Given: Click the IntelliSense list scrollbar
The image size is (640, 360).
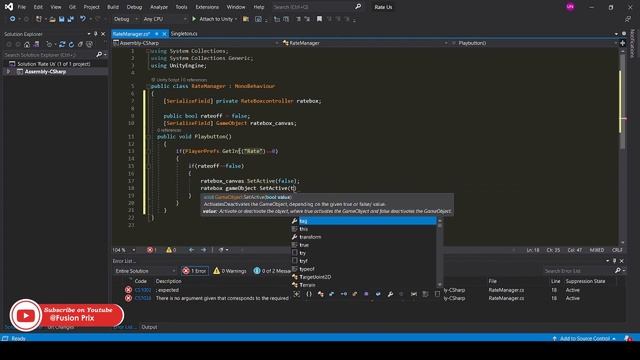Looking at the screenshot, I should [x=440, y=253].
